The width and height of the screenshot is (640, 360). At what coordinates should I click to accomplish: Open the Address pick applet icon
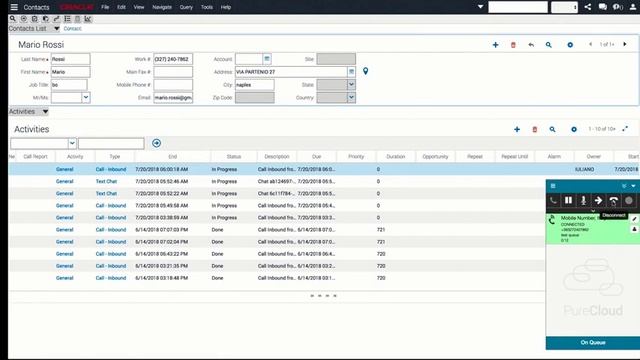pos(351,72)
